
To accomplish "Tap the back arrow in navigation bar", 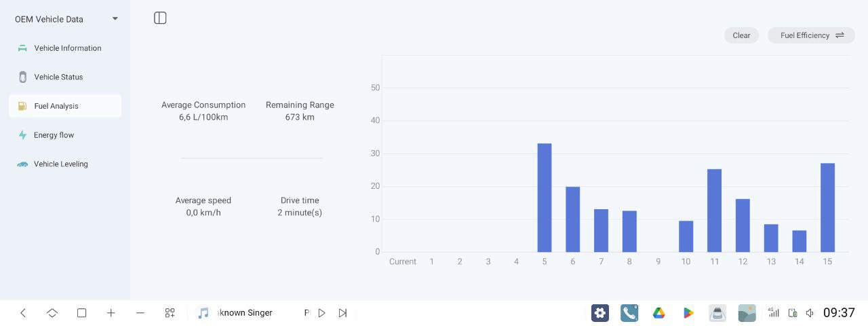I will (x=23, y=313).
